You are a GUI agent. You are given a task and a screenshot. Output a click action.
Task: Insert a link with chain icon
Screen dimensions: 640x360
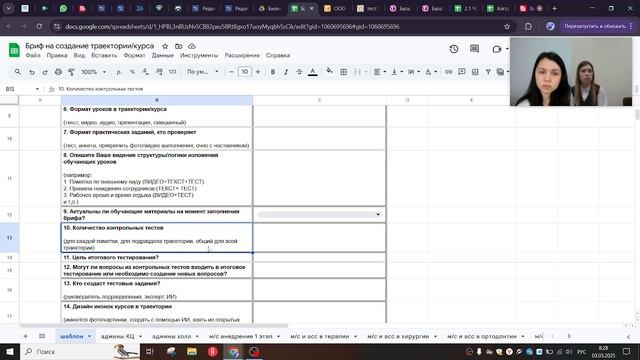(448, 72)
